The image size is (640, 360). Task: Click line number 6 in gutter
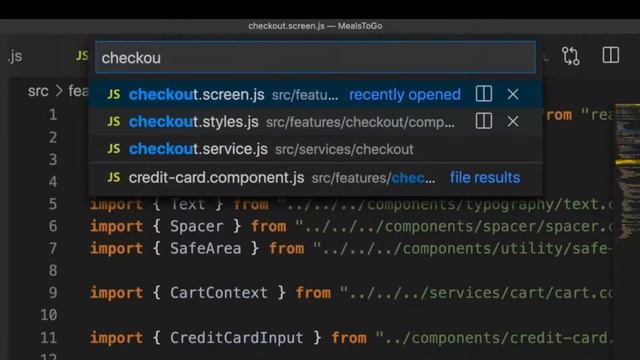click(x=53, y=226)
